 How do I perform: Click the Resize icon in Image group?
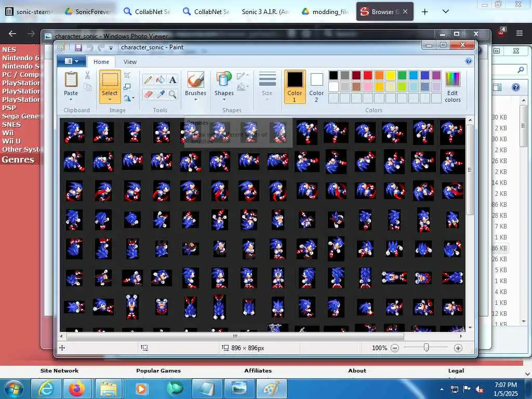click(x=127, y=87)
